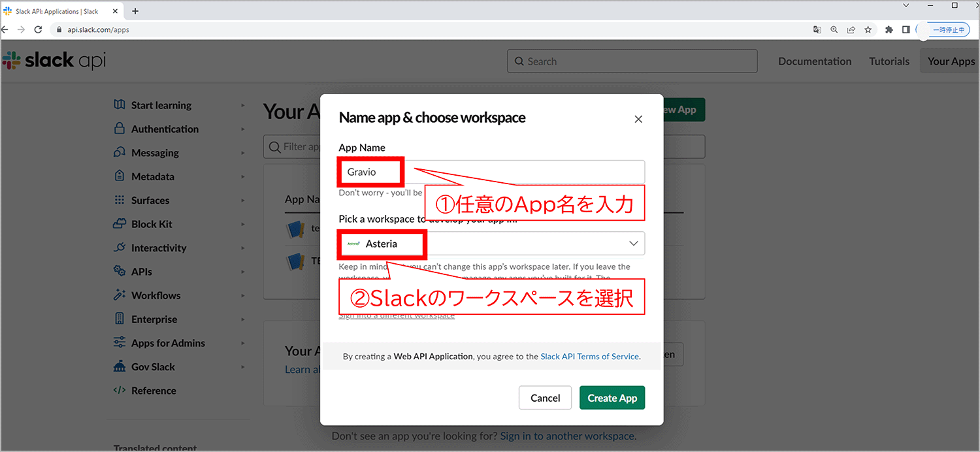Click the Gov Slack bank icon
This screenshot has height=452, width=980.
pyautogui.click(x=120, y=366)
